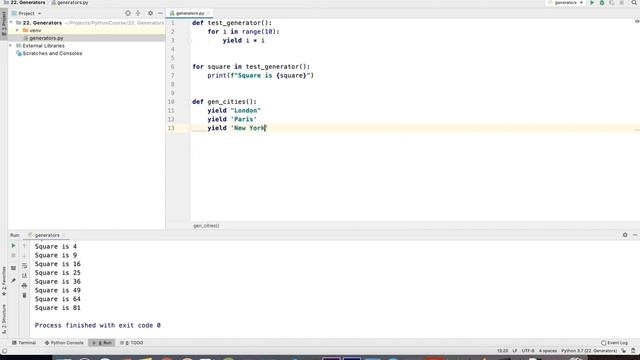Open the Python Console tool window
The width and height of the screenshot is (640, 360).
64,343
